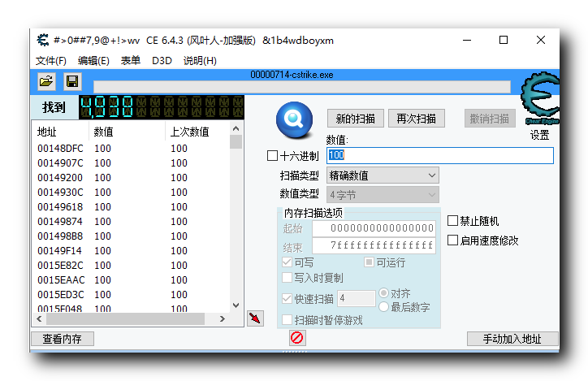Click the results list scroll down arrow

(x=236, y=305)
